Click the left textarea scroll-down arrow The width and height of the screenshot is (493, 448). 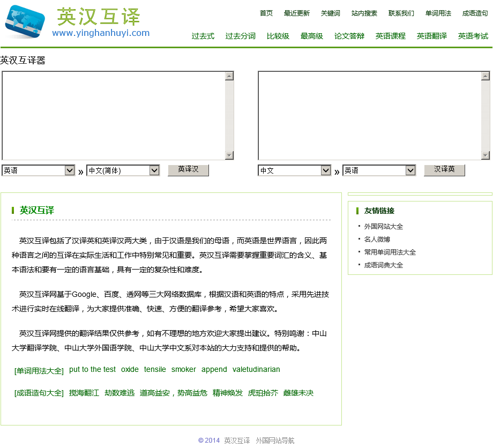pos(229,155)
